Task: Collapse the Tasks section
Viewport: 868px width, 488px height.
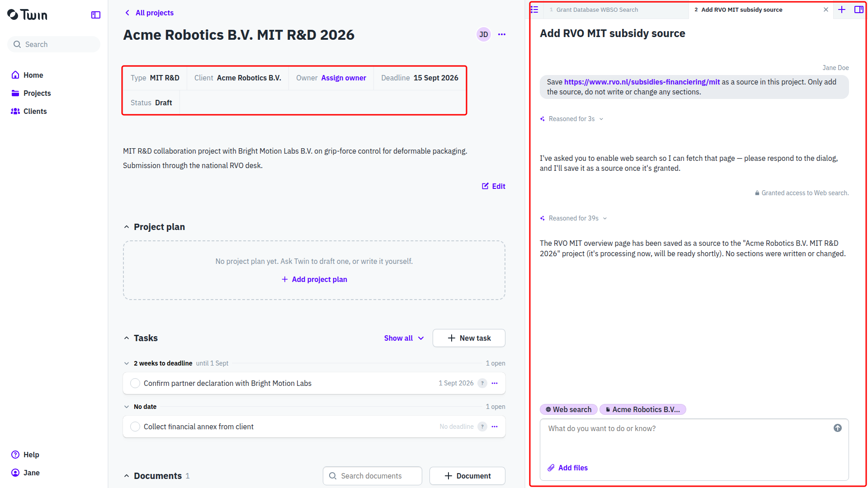Action: (x=127, y=338)
